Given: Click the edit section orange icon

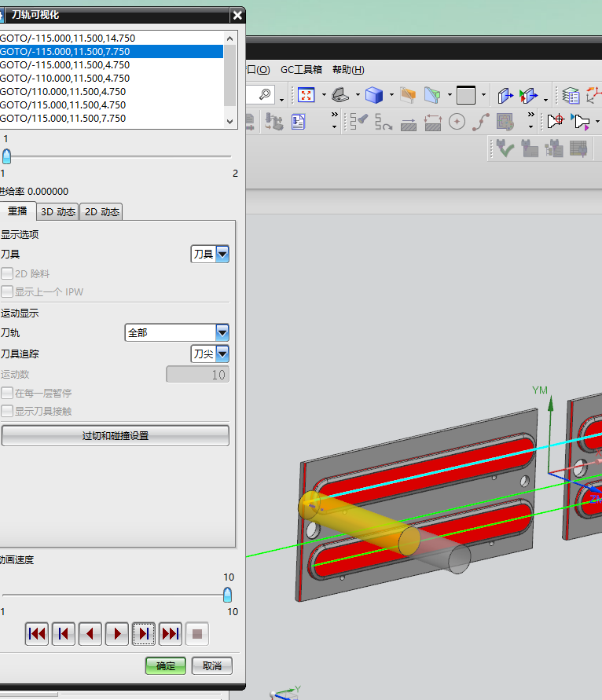Looking at the screenshot, I should 408,95.
